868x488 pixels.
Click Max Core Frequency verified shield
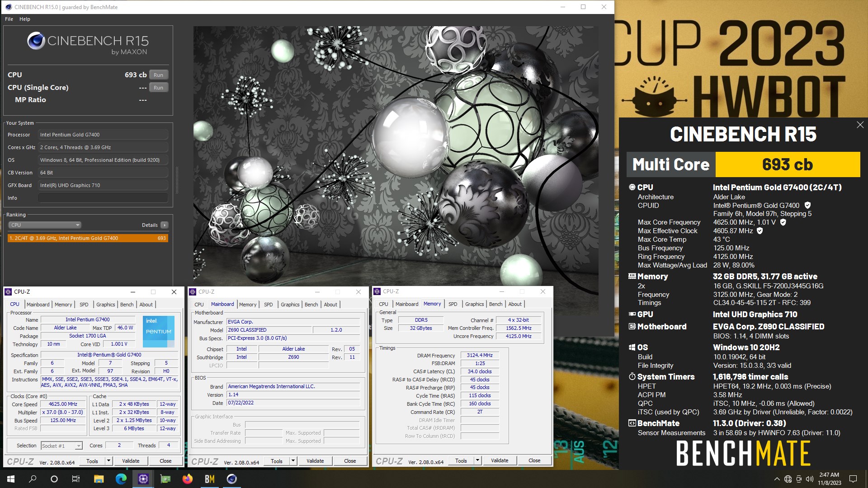click(783, 222)
